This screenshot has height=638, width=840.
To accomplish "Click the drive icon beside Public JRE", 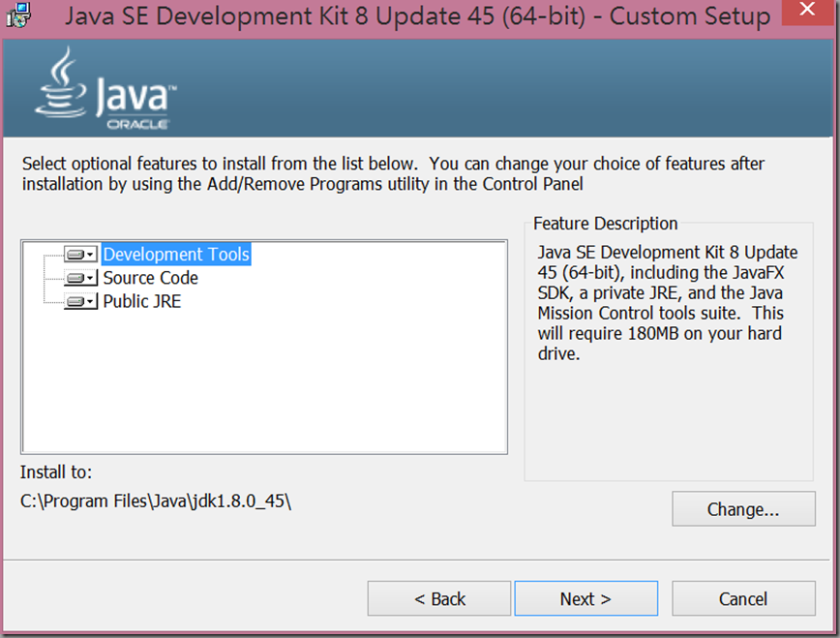I will (x=75, y=301).
